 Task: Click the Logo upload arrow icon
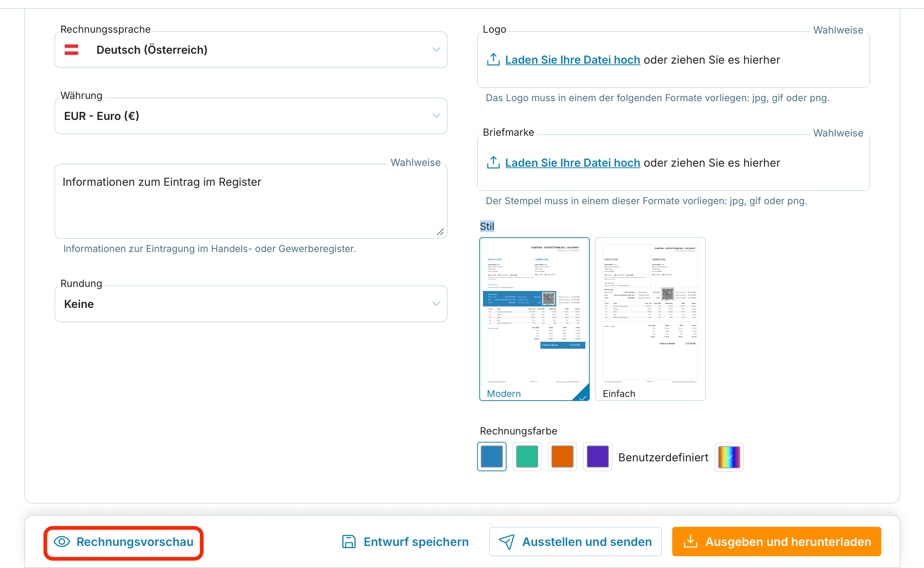[493, 59]
